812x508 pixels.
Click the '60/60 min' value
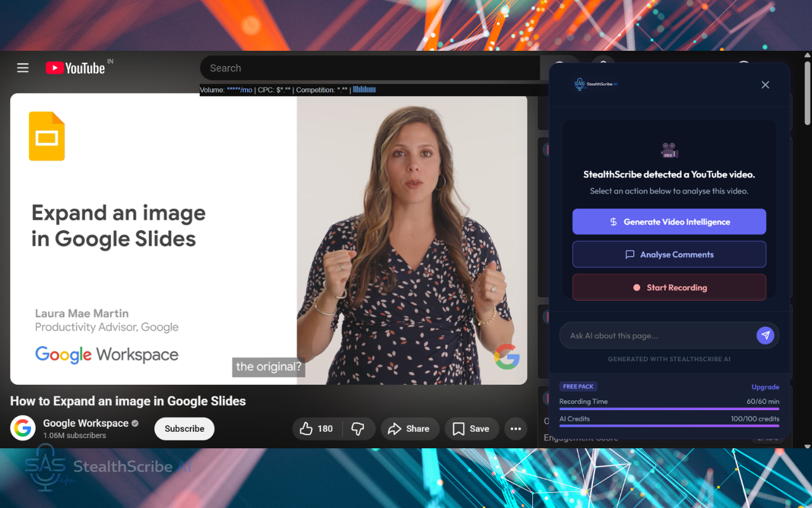(763, 401)
